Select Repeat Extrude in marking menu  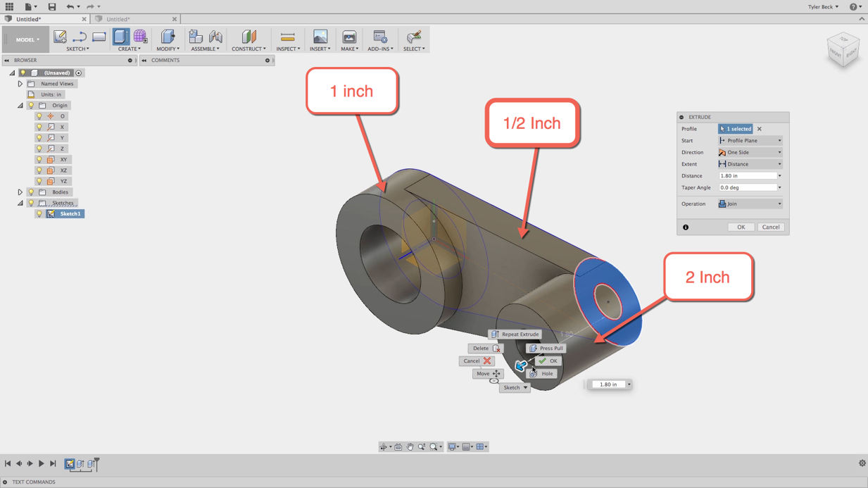tap(515, 334)
